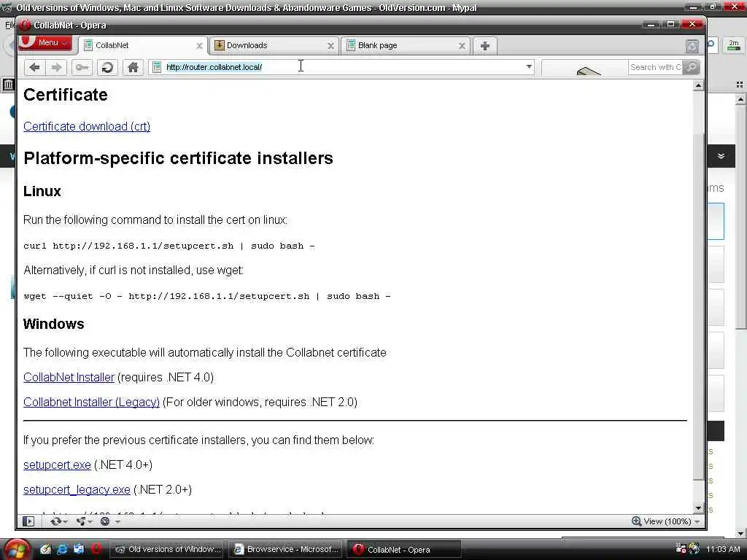Open the setupcert.exe link
This screenshot has width=747, height=560.
(x=57, y=464)
